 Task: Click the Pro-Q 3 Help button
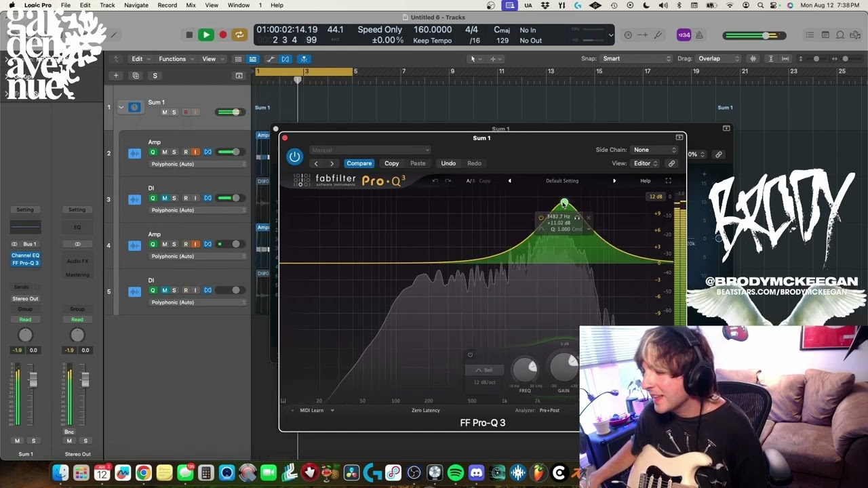[646, 181]
